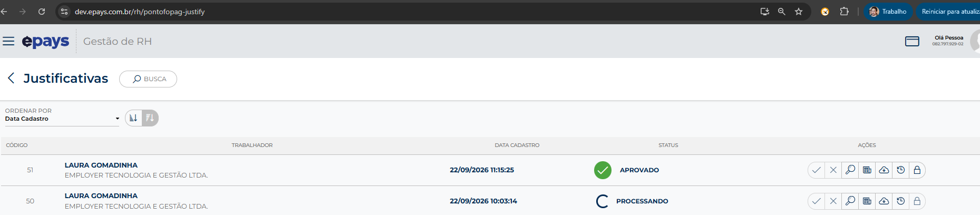Viewport: 980px width, 215px height.
Task: Open the browser extensions puzzle icon
Action: (x=844, y=12)
